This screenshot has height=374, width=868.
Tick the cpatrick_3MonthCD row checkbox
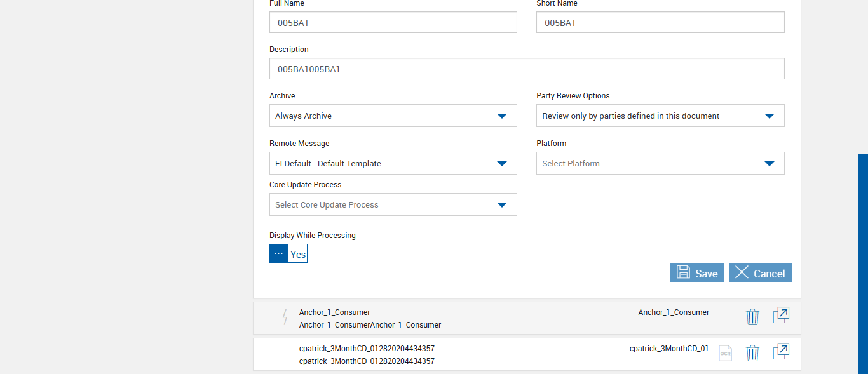pos(264,352)
